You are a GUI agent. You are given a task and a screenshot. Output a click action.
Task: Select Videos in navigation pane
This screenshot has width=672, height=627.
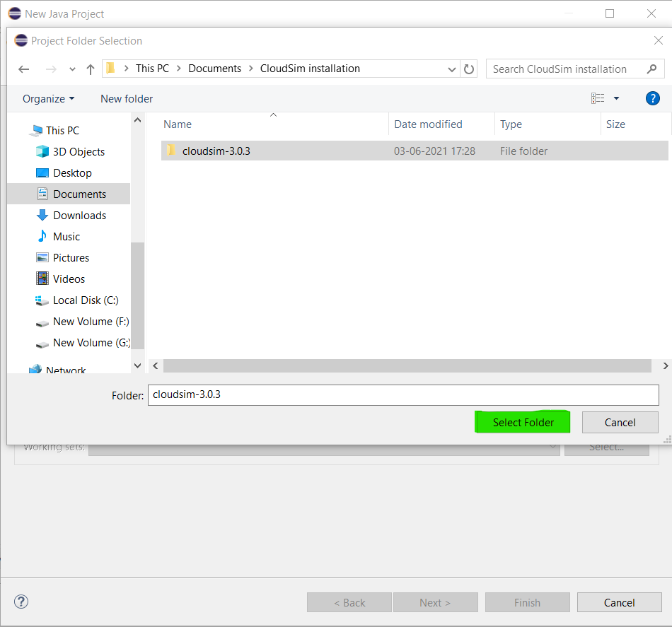69,279
